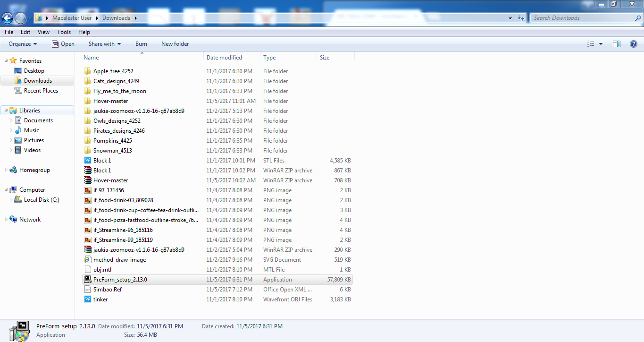Viewport: 644px width, 342px height.
Task: Select if_Streamline-99_185119 file name
Action: pos(123,240)
